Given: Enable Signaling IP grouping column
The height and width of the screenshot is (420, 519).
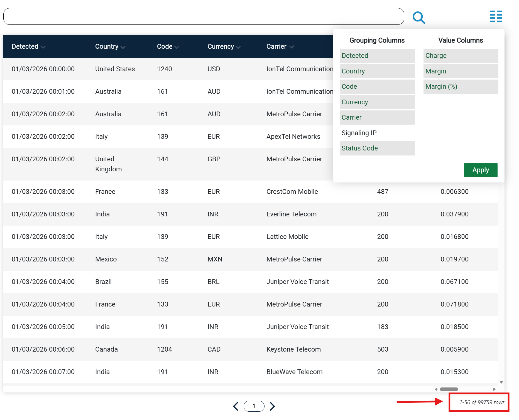Looking at the screenshot, I should [x=377, y=133].
